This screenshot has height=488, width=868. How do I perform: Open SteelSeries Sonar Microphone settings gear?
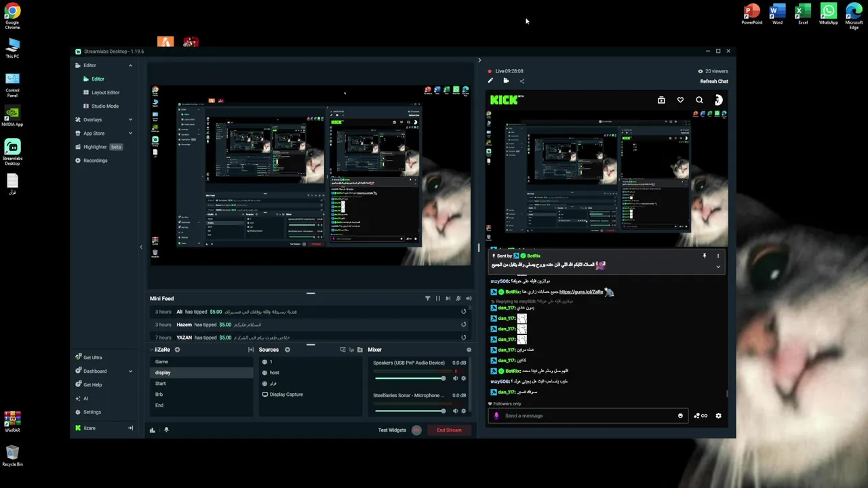[x=464, y=411]
